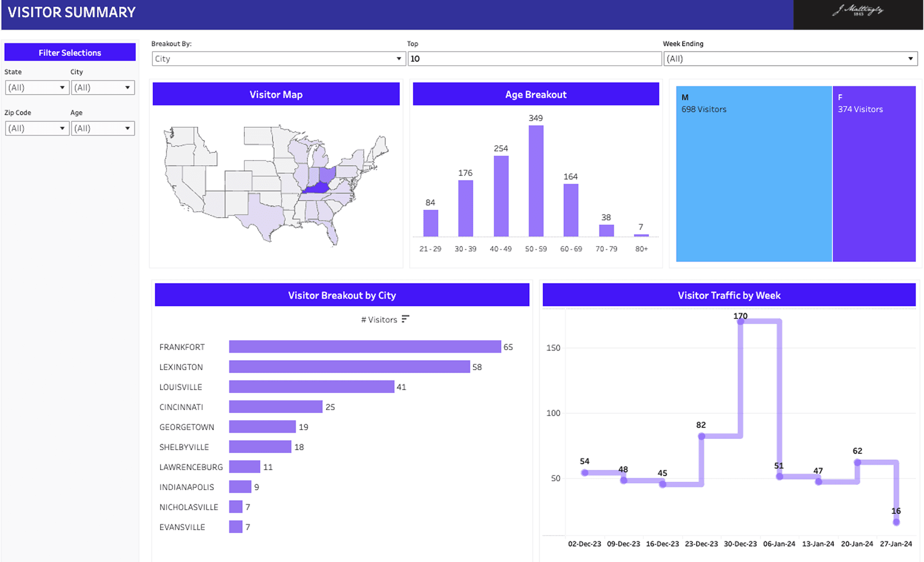The height and width of the screenshot is (562, 924).
Task: Click the Age Breakout title
Action: pos(536,94)
